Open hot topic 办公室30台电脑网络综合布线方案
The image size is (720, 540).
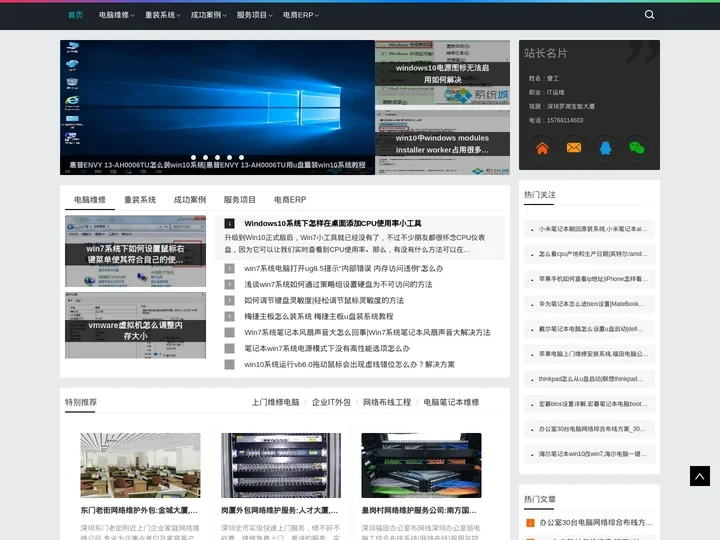[x=592, y=429]
